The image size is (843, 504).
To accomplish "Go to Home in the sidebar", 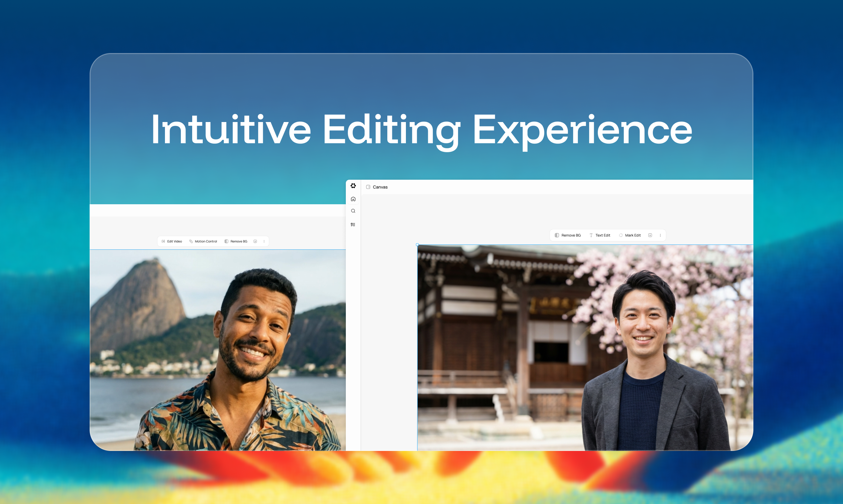I will pyautogui.click(x=353, y=199).
